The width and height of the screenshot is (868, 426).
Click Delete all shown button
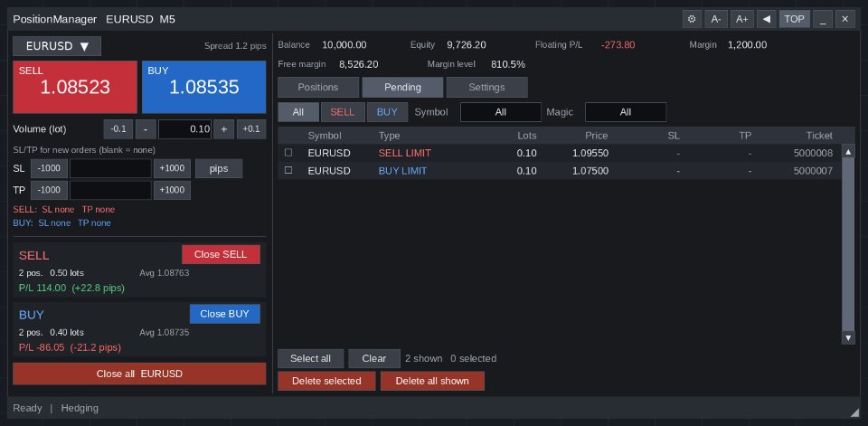click(432, 381)
